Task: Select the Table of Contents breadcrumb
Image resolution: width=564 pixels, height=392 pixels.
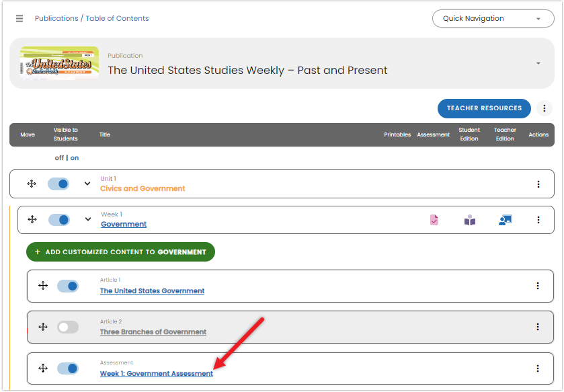Action: pyautogui.click(x=118, y=18)
